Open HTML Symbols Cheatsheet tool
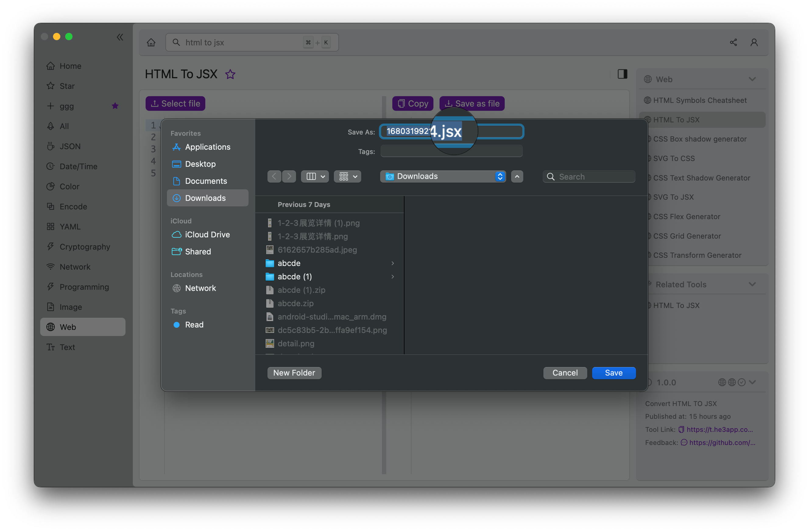The width and height of the screenshot is (809, 532). coord(700,100)
